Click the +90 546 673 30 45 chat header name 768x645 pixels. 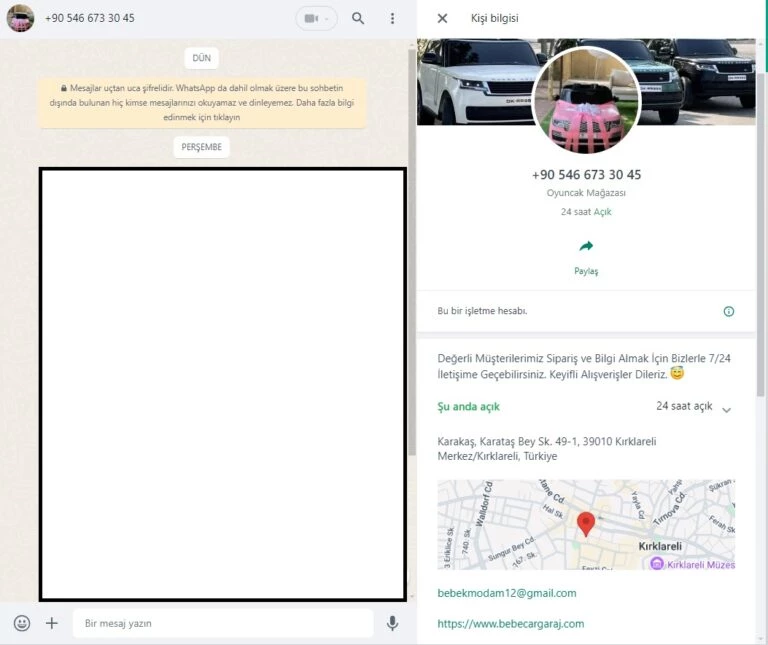click(90, 18)
